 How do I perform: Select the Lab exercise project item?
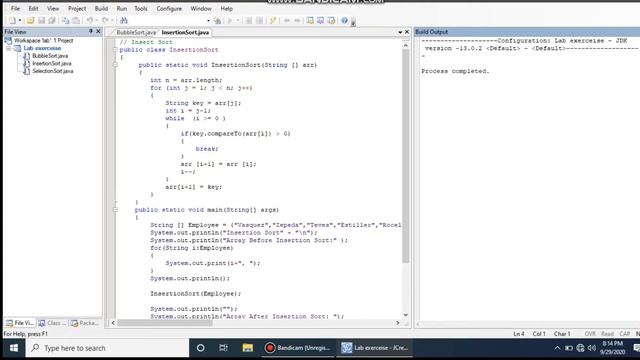coord(42,48)
